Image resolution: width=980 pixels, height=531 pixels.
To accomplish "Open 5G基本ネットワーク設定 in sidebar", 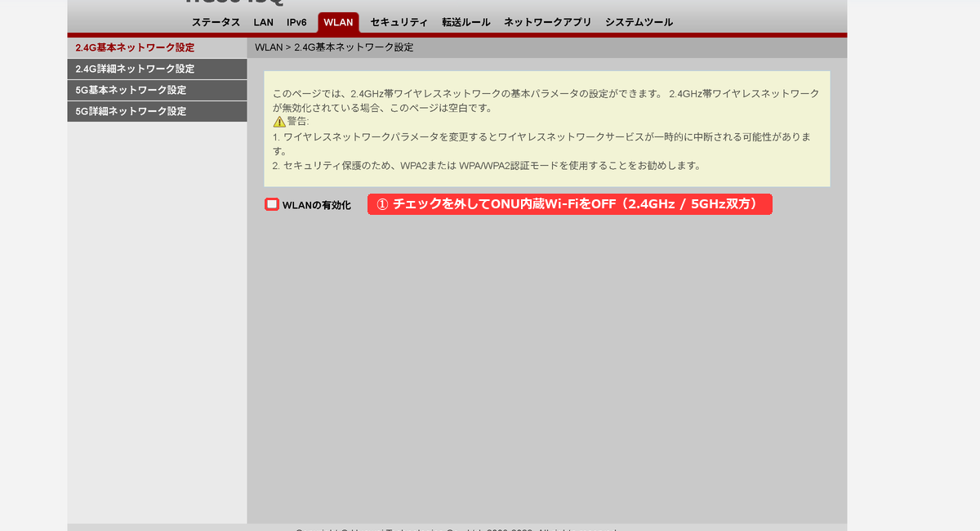I will coord(157,90).
